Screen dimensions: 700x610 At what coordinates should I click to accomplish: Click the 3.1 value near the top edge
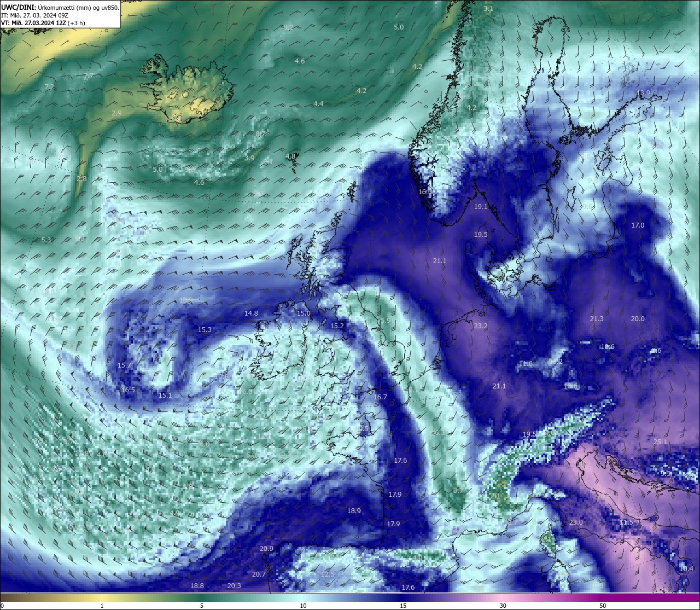coord(488,9)
